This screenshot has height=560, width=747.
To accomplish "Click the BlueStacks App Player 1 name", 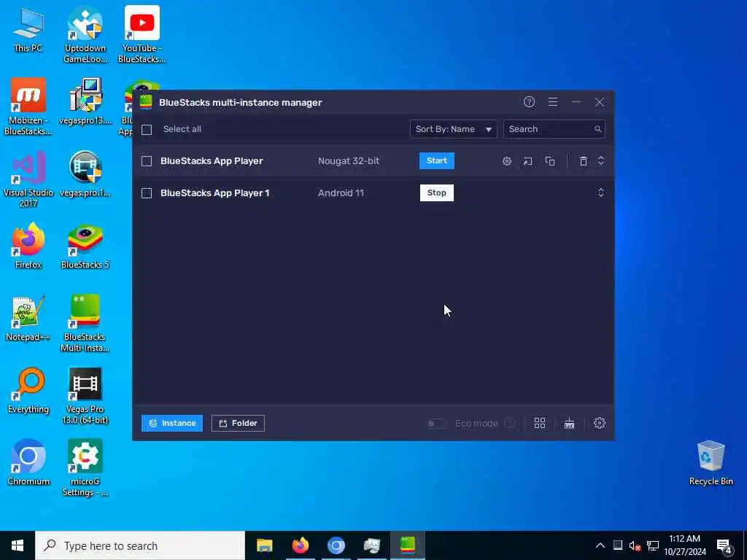I will click(215, 192).
